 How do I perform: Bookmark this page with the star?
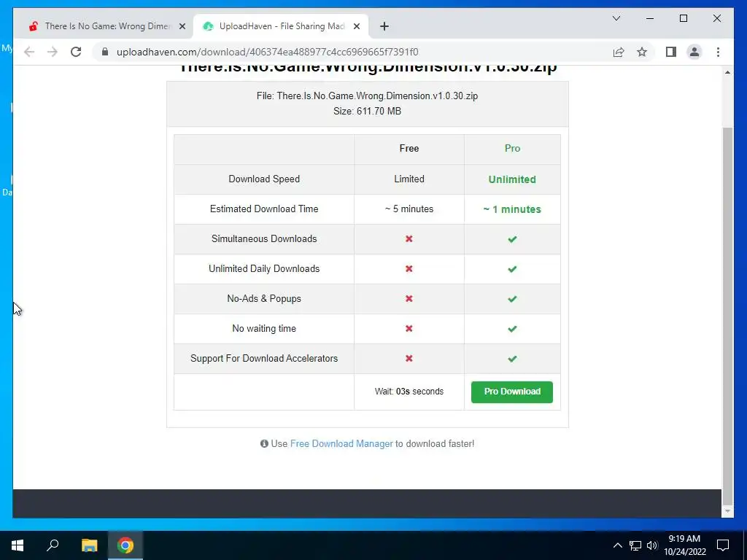(x=642, y=52)
